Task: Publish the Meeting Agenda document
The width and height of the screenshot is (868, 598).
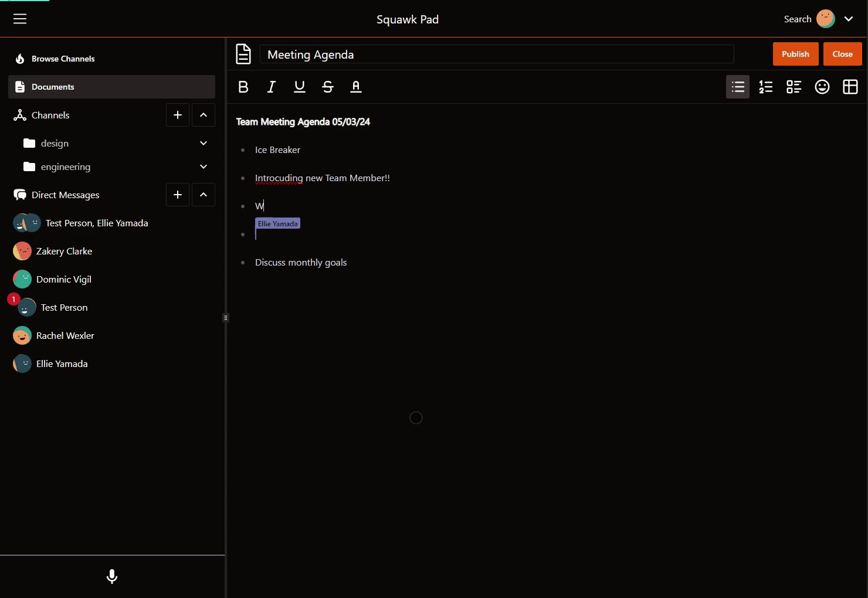Action: pyautogui.click(x=795, y=53)
